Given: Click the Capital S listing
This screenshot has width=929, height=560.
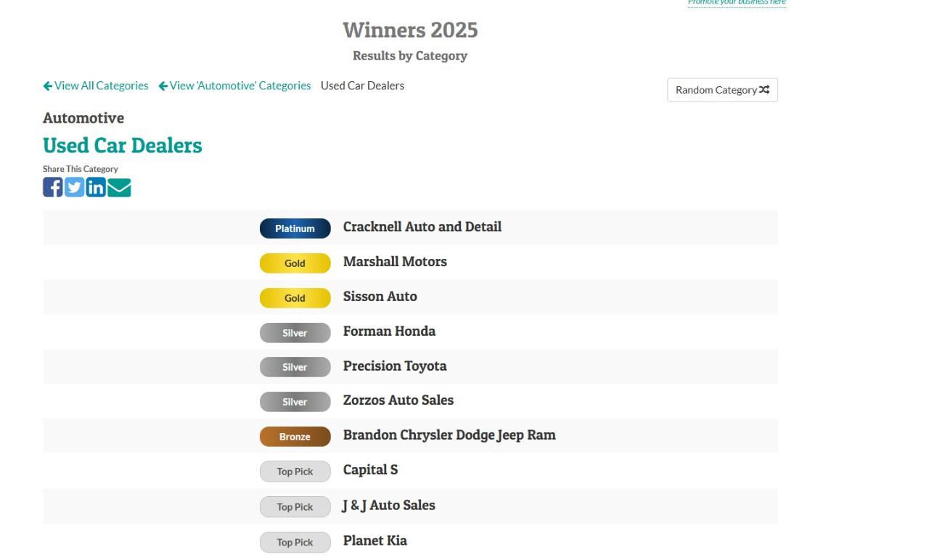Looking at the screenshot, I should point(370,470).
